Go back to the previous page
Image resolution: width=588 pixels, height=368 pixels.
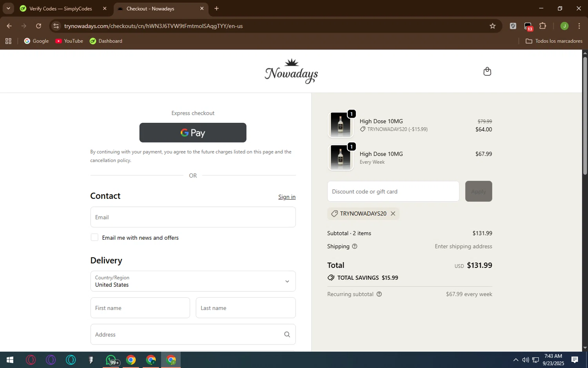(x=9, y=26)
